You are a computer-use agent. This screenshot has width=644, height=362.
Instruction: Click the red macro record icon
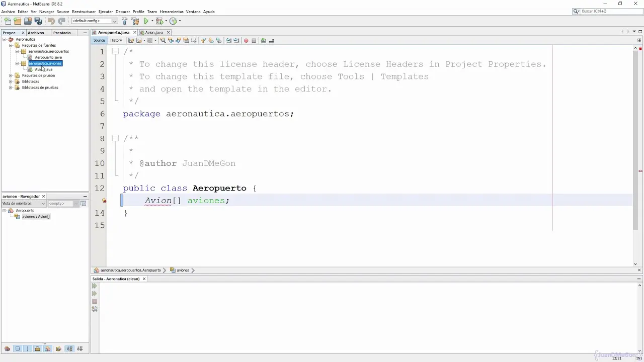(246, 41)
